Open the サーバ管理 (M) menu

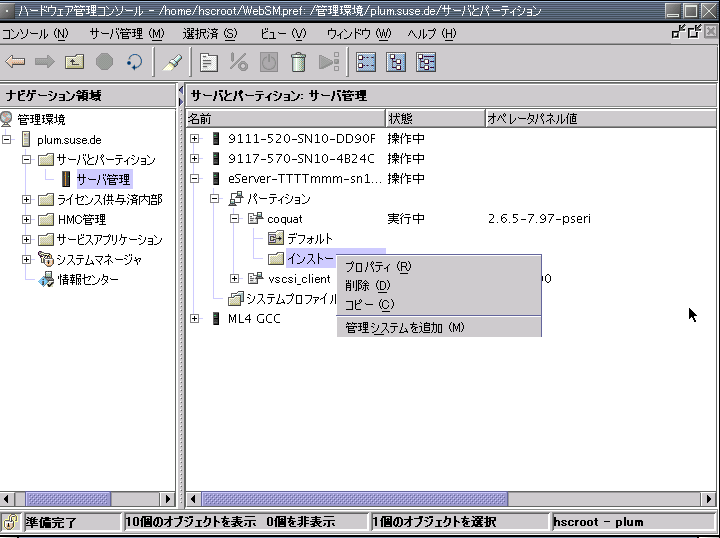pyautogui.click(x=127, y=34)
